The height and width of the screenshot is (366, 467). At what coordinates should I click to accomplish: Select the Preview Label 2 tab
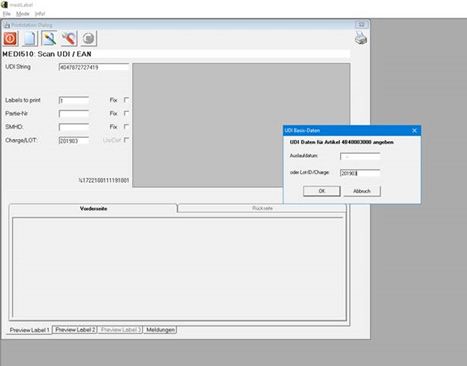(75, 330)
